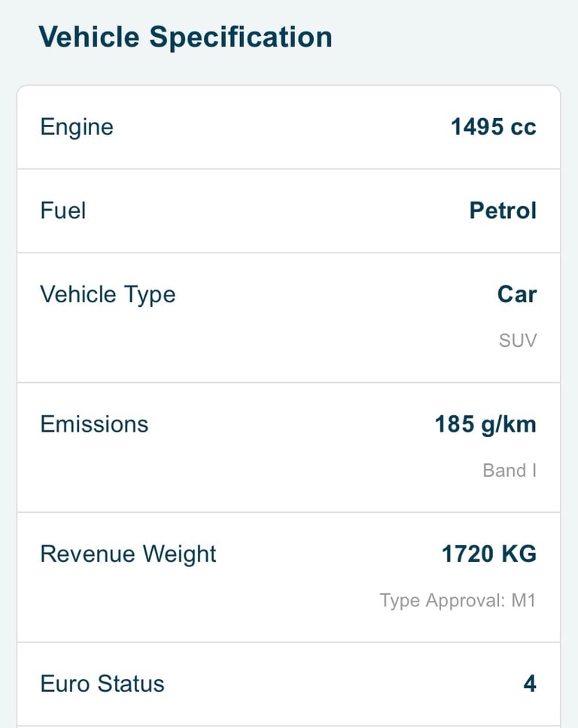Open the Engine specification row

pos(288,127)
